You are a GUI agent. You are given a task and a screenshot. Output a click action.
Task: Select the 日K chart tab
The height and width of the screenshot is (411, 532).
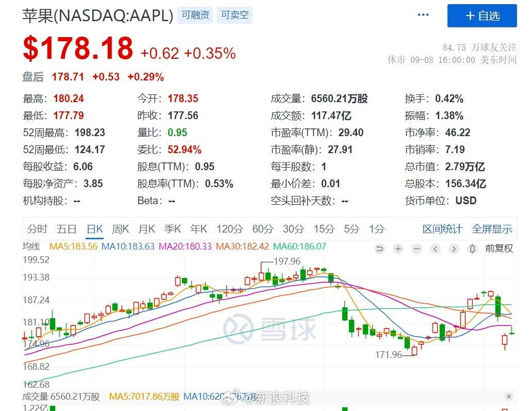[x=95, y=229]
